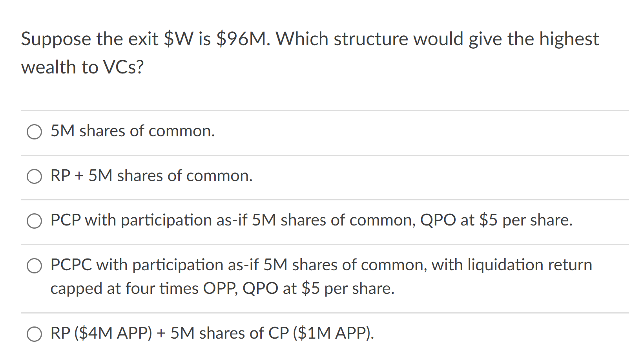Mark the fourth answer choice radio button
This screenshot has width=644, height=363.
[35, 266]
